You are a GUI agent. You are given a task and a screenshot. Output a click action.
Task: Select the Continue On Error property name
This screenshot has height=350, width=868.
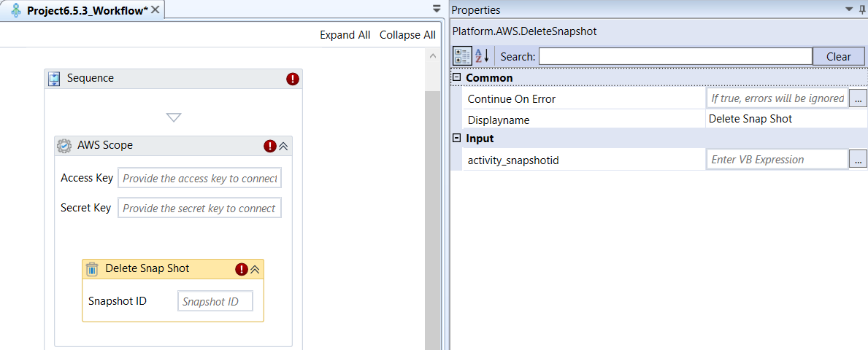(x=512, y=99)
